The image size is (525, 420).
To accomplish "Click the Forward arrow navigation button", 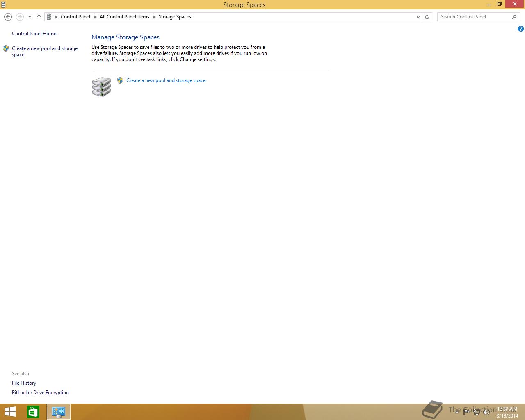I will coord(20,17).
